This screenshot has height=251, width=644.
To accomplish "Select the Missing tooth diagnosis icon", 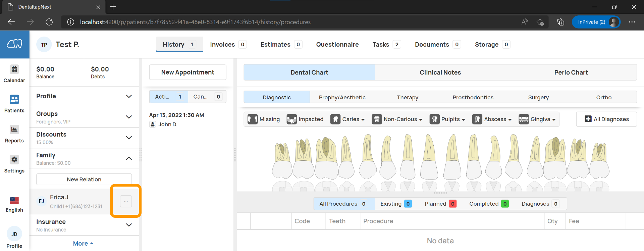I will pyautogui.click(x=253, y=119).
